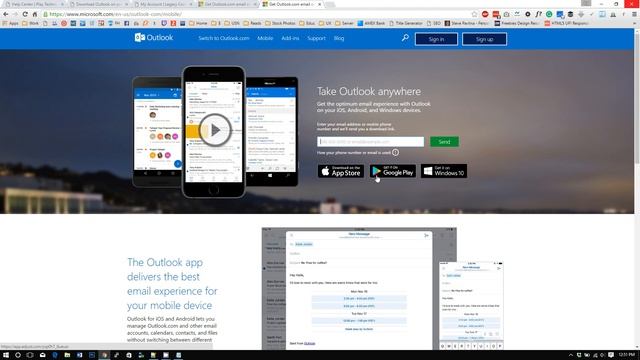The width and height of the screenshot is (640, 360).
Task: Open the Title Generator bookmark
Action: 406,23
